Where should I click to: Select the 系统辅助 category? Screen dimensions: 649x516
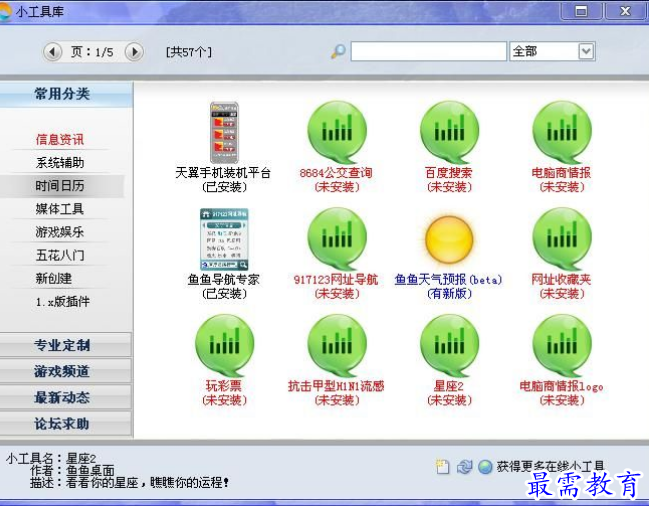60,163
